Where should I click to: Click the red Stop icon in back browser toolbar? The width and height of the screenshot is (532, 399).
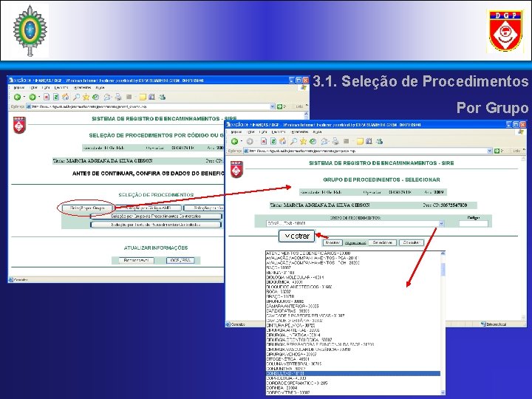pyautogui.click(x=47, y=97)
